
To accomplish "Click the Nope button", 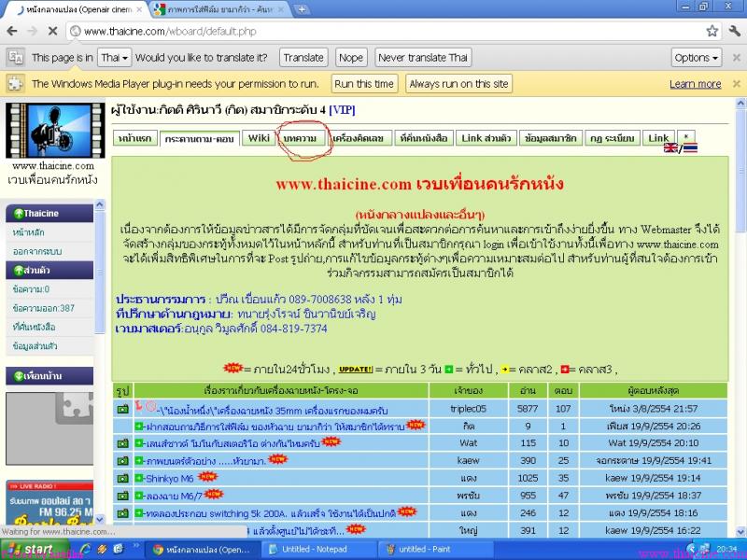I will pos(351,58).
